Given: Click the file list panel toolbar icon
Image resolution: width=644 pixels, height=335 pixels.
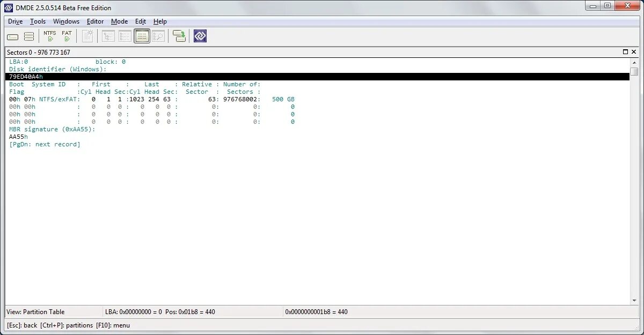Looking at the screenshot, I should [x=125, y=36].
